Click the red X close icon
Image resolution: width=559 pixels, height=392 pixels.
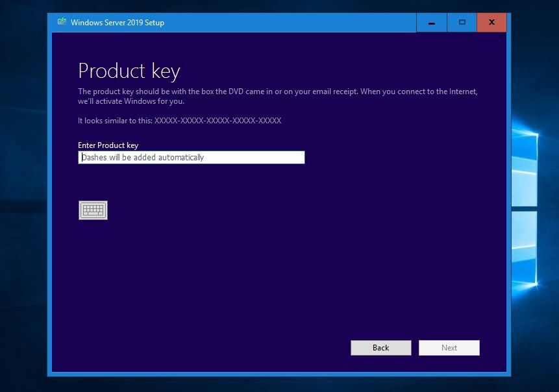tap(491, 22)
